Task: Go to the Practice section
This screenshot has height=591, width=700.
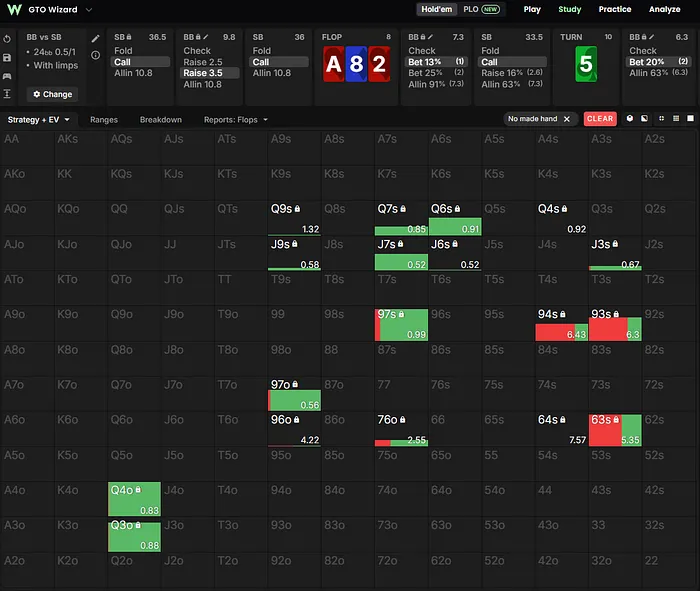Action: coord(615,9)
